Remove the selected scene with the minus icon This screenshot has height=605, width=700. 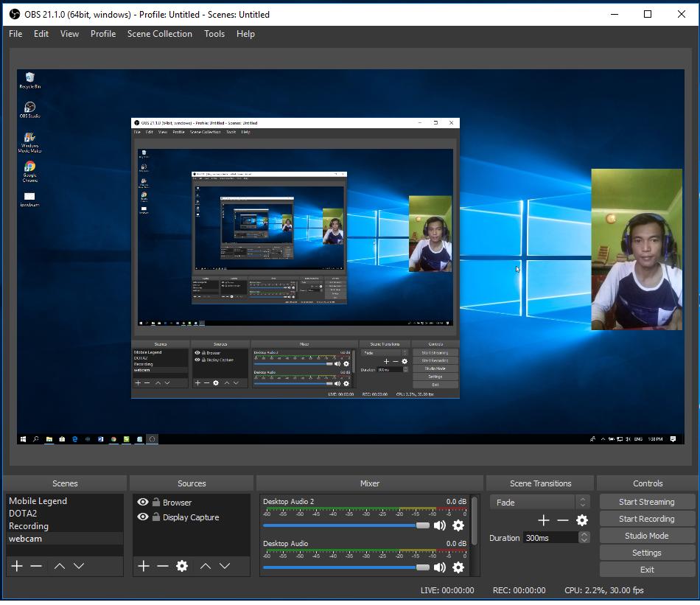36,566
